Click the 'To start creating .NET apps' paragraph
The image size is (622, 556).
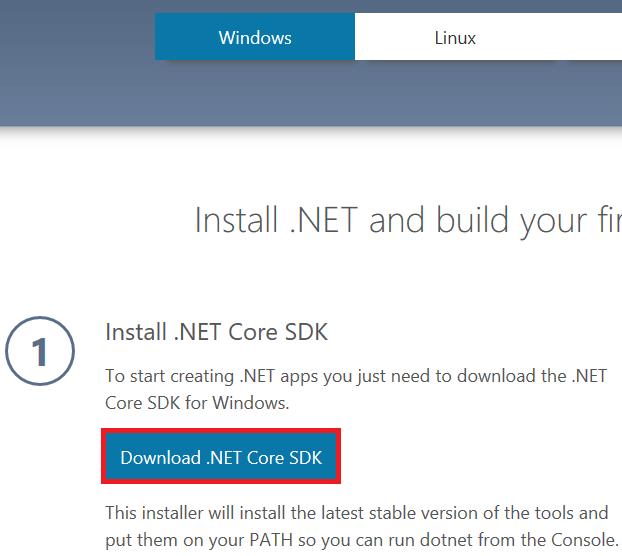pyautogui.click(x=356, y=389)
